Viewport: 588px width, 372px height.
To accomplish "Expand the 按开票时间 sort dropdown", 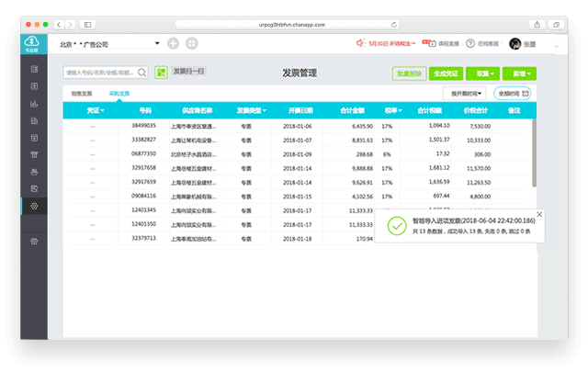I will 464,93.
